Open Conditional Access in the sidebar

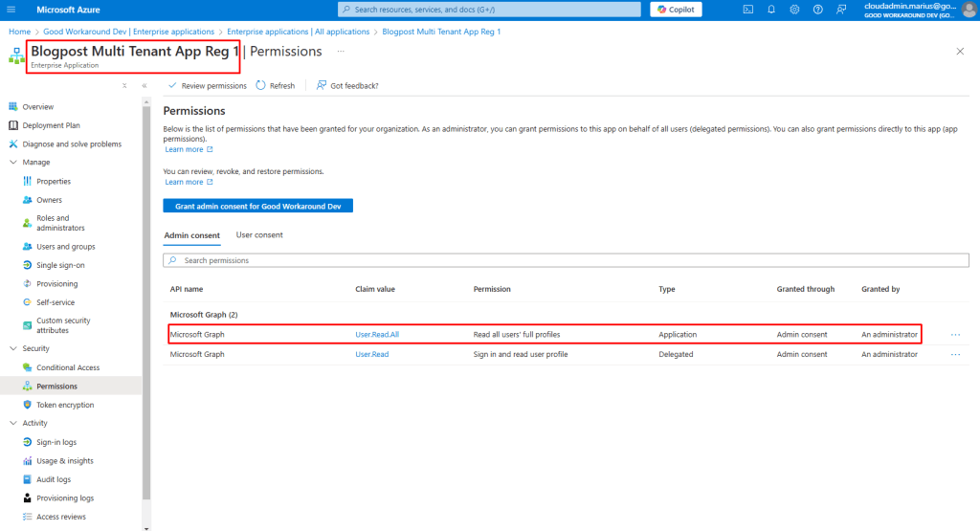click(x=68, y=367)
